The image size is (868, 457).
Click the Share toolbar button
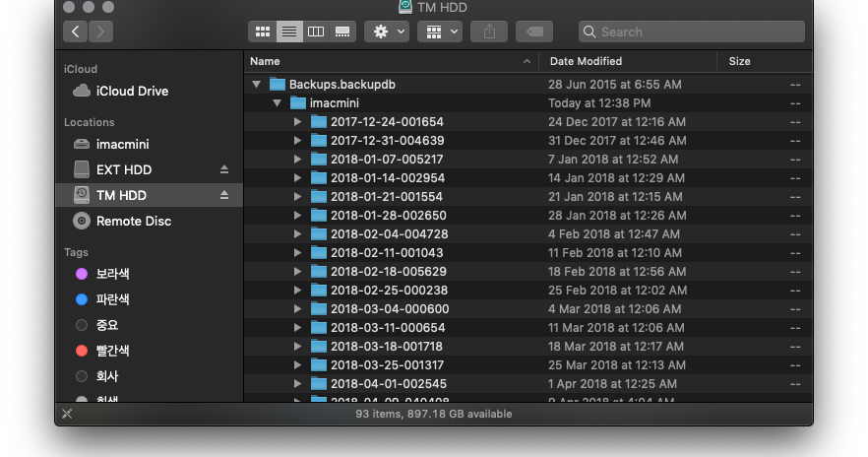[x=489, y=32]
